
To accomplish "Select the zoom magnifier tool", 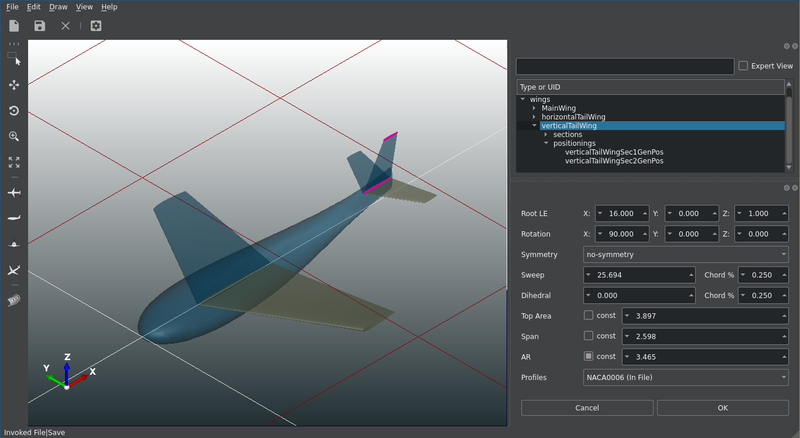I will click(x=14, y=136).
